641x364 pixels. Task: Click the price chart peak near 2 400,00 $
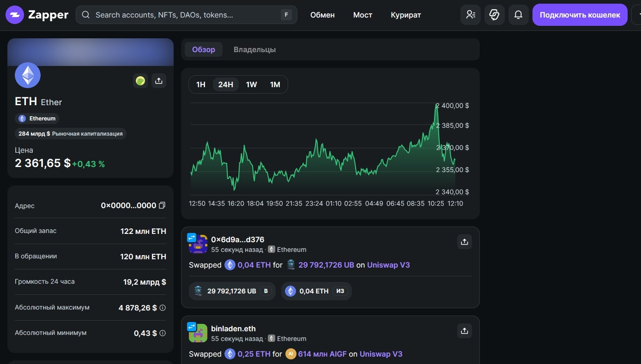pyautogui.click(x=436, y=106)
